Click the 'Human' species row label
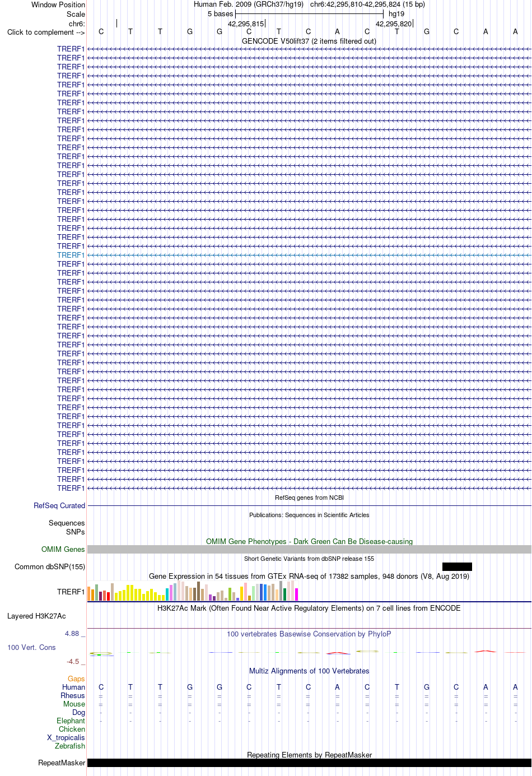This screenshot has width=532, height=776. [73, 687]
